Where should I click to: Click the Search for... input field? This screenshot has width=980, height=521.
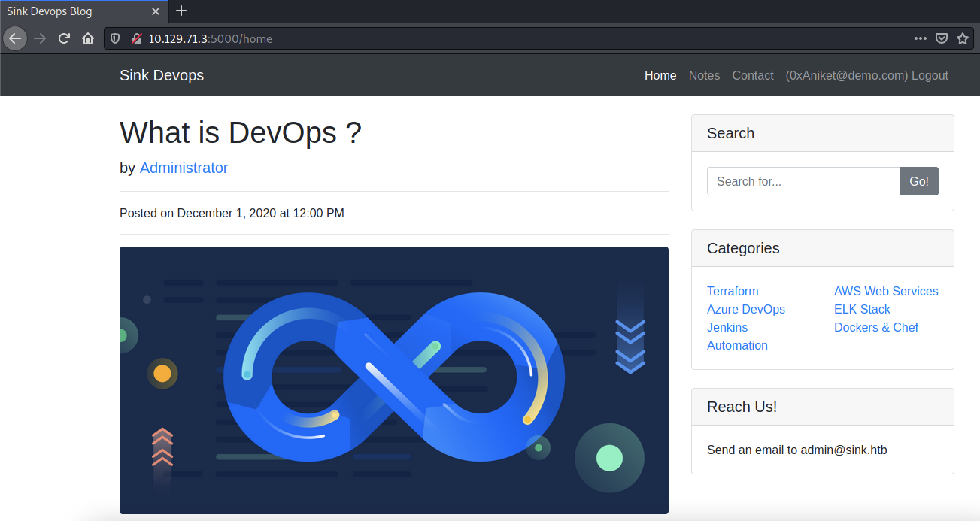(x=803, y=181)
